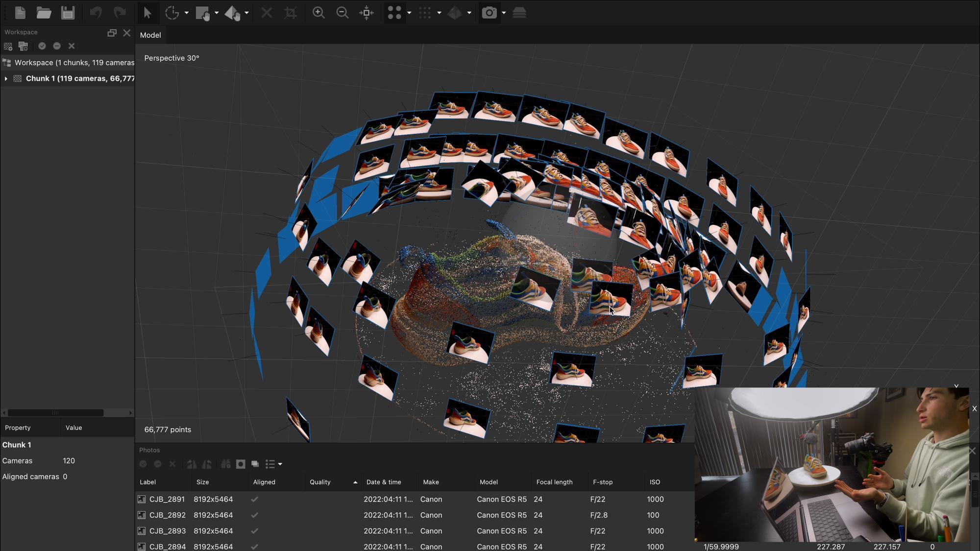
Task: Open a project with folder icon
Action: pos(44,13)
